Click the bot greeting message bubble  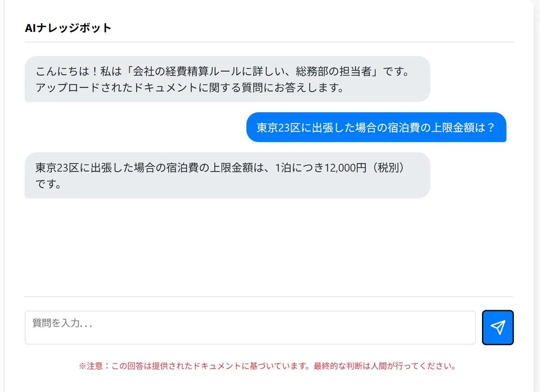pyautogui.click(x=227, y=79)
